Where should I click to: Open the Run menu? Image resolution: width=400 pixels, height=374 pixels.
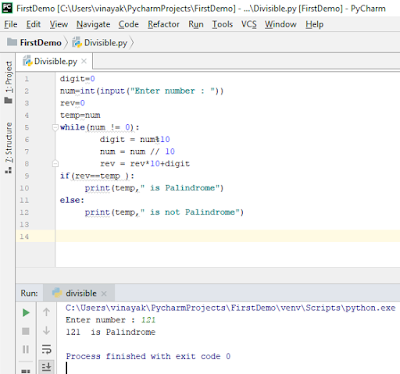point(196,24)
